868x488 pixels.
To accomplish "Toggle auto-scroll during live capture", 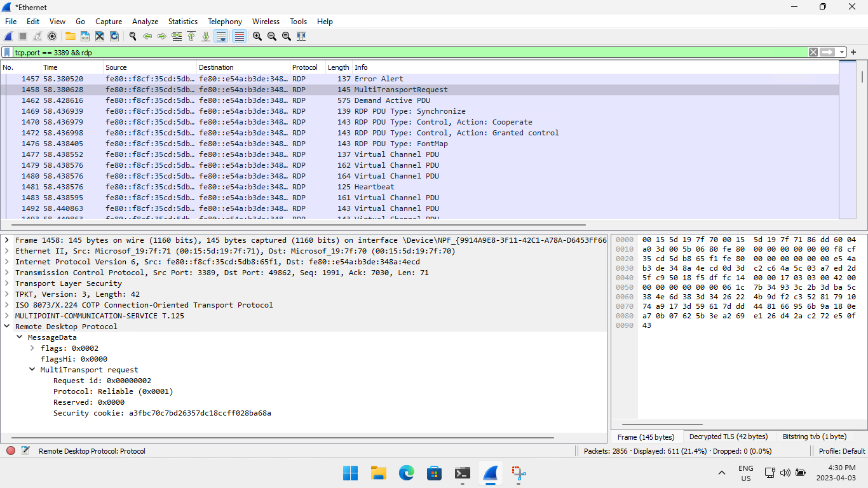I will (x=221, y=36).
